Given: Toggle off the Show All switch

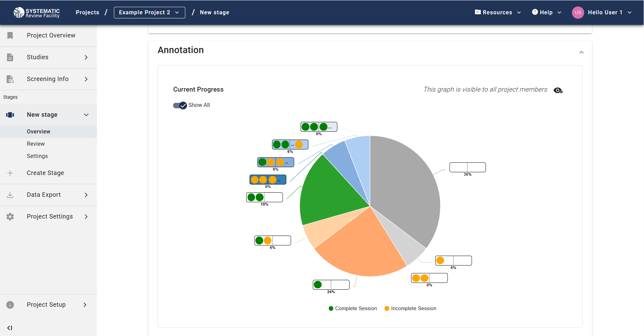Looking at the screenshot, I should (180, 105).
